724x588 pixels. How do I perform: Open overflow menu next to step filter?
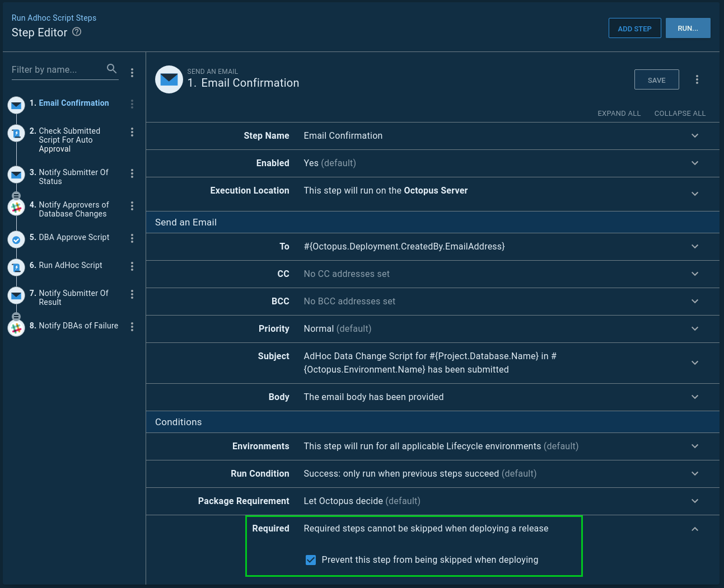tap(132, 73)
